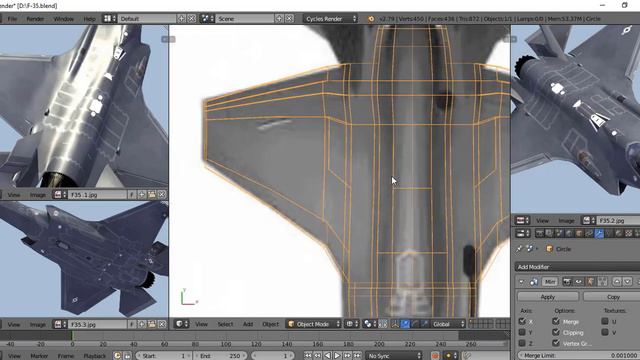This screenshot has width=640, height=360.
Task: Enable the Y axis checkbox
Action: [x=522, y=332]
